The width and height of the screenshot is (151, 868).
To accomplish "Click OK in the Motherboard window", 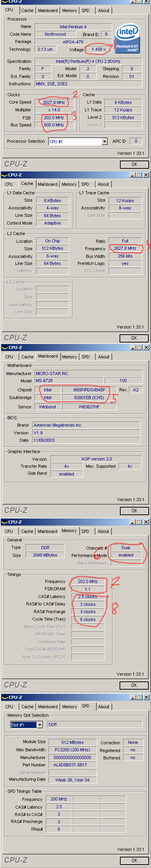I will (134, 510).
